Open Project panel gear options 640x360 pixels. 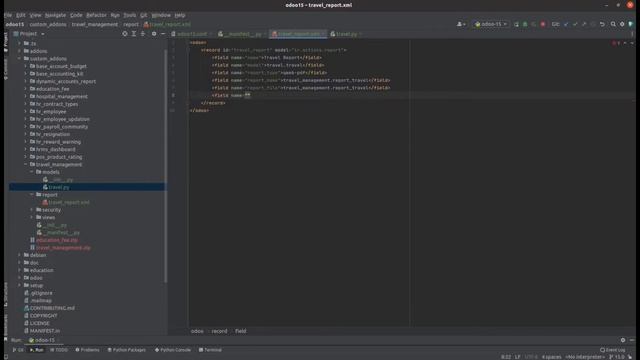click(154, 34)
